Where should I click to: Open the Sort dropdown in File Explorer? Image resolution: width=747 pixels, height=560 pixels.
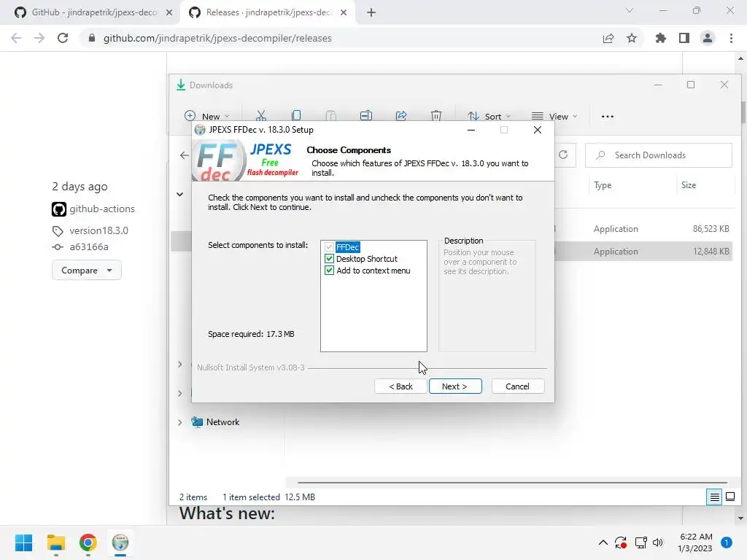(489, 116)
